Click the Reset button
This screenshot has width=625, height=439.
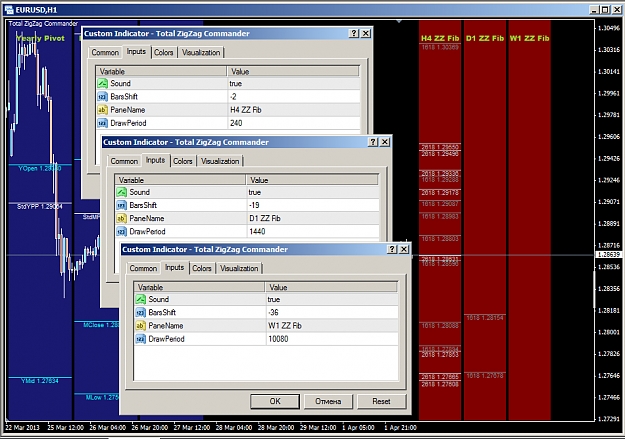point(381,402)
